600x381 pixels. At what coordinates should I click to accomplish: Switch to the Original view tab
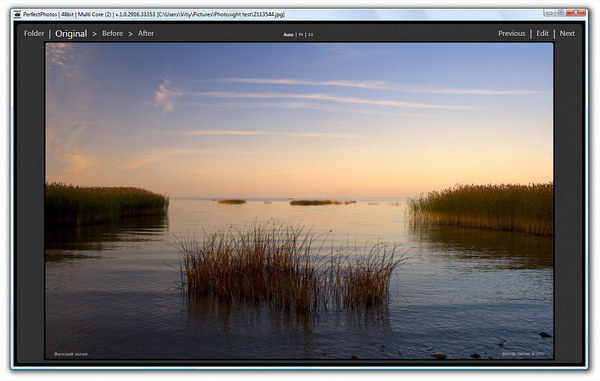pos(71,34)
